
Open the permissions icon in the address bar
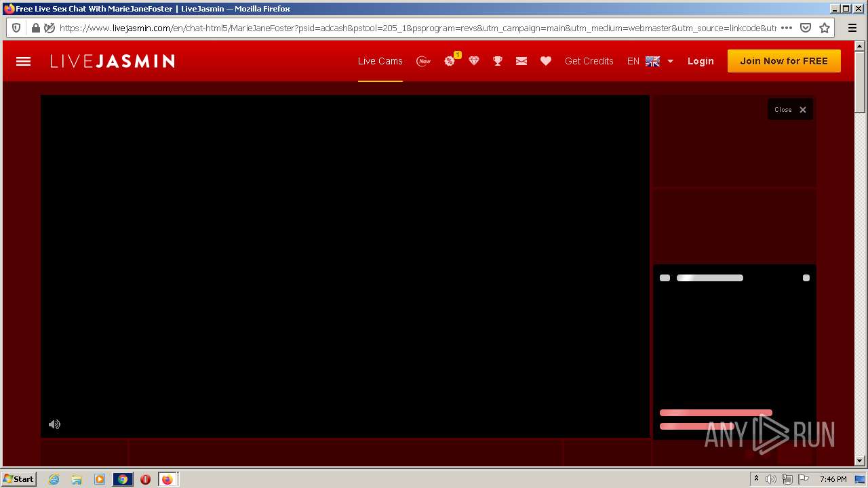point(50,28)
